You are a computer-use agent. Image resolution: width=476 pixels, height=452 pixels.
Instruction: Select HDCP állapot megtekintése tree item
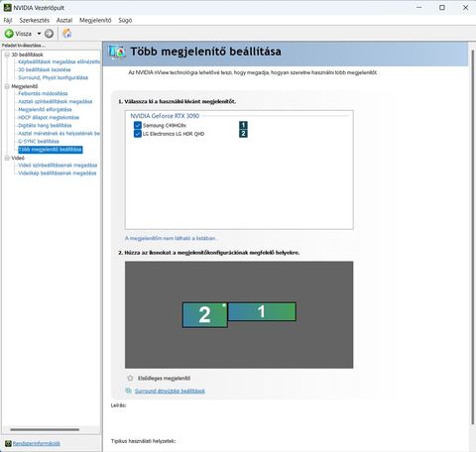tap(49, 117)
